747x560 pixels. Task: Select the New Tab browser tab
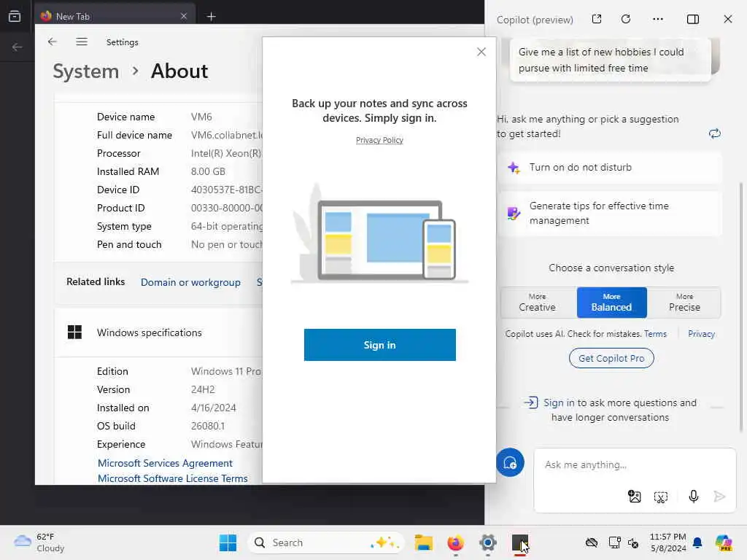point(115,16)
